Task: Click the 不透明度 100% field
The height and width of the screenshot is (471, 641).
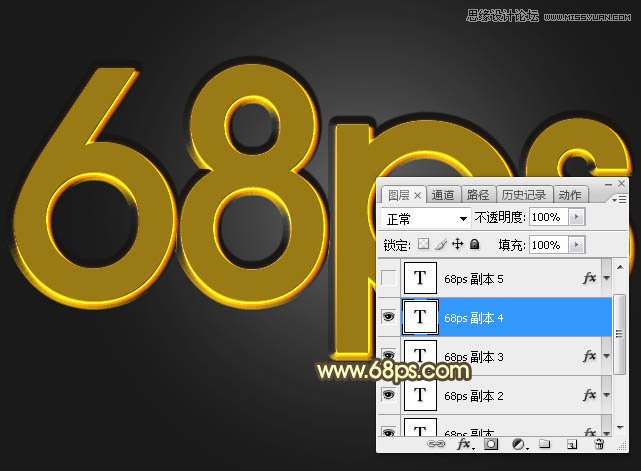Action: click(x=549, y=217)
